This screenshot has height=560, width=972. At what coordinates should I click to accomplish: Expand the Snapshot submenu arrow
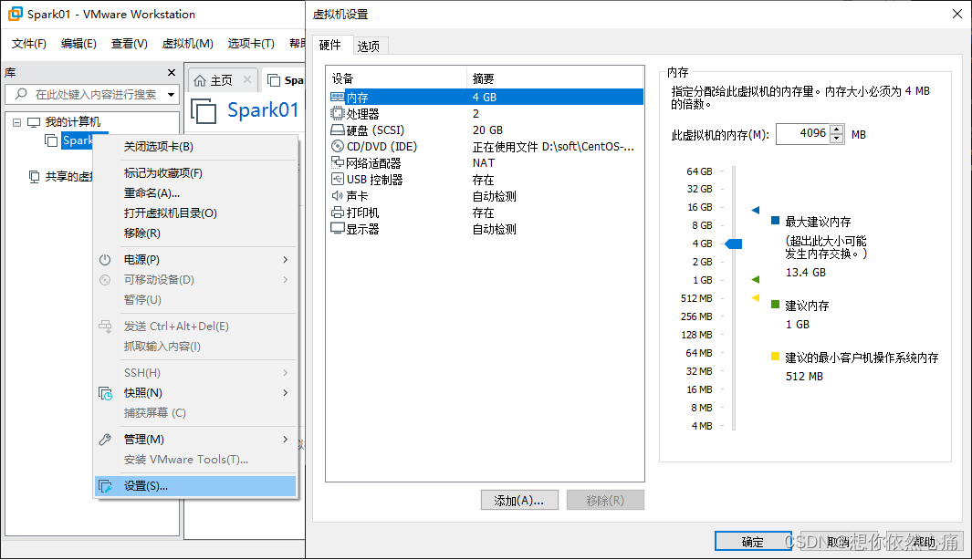pos(285,393)
